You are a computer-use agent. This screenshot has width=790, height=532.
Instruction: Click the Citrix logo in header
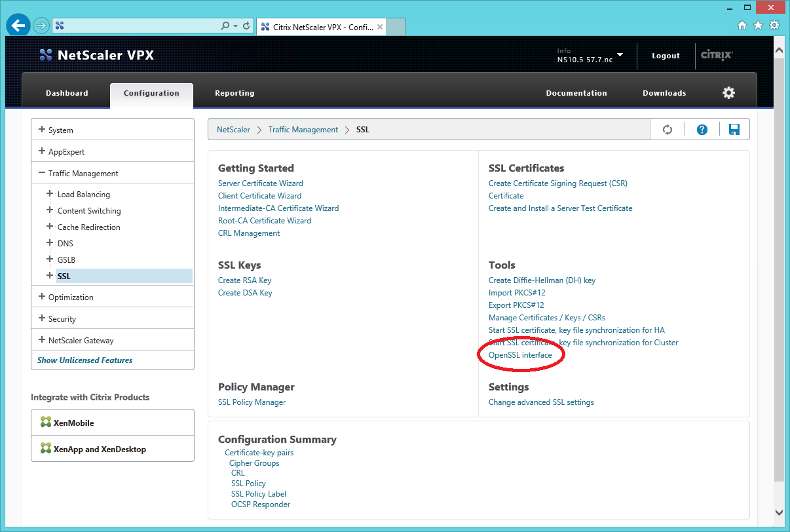coord(717,55)
